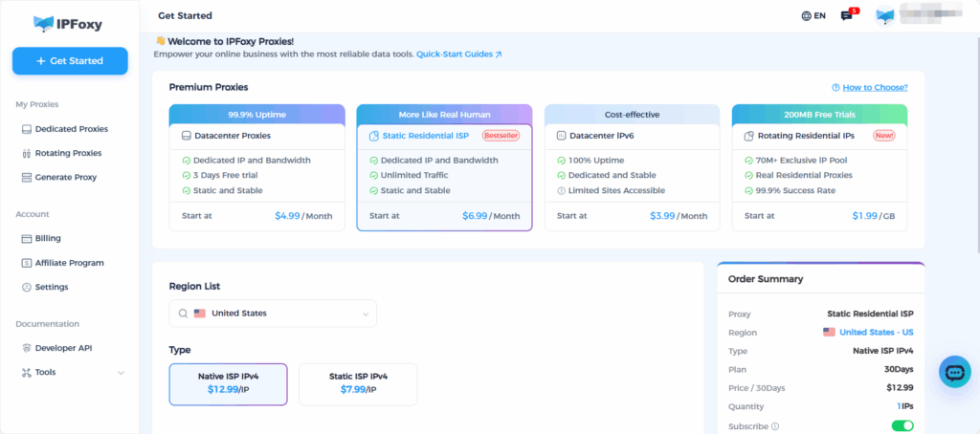Select the Static ISP IPv4 type
The height and width of the screenshot is (434, 980).
[x=358, y=383]
